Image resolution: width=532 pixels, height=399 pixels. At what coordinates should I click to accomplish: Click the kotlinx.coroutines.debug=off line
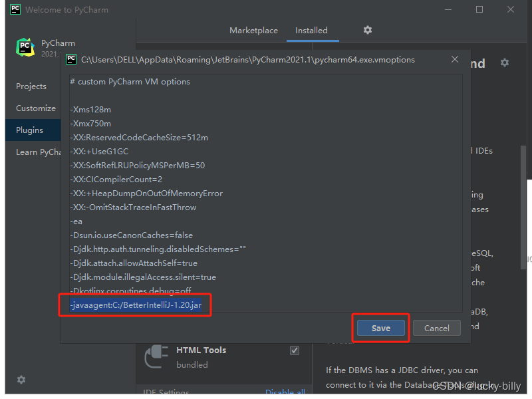pyautogui.click(x=130, y=291)
